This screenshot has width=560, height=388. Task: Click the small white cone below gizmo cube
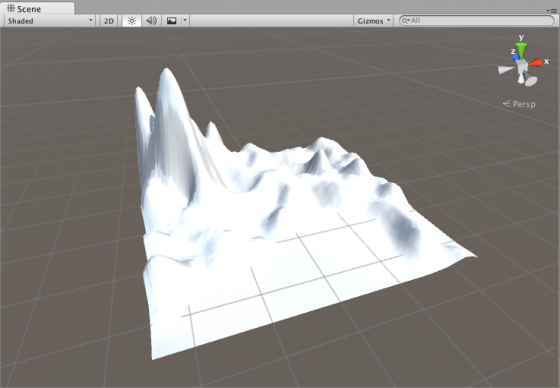point(521,78)
